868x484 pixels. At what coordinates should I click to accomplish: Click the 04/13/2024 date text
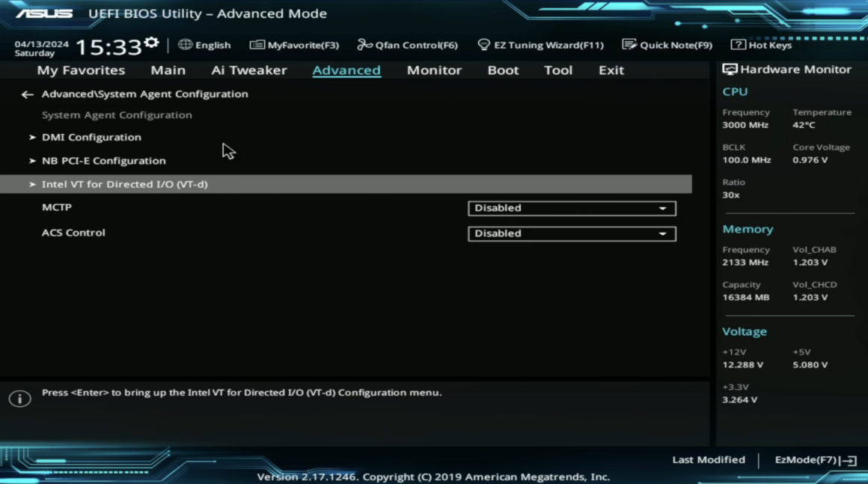(x=41, y=43)
